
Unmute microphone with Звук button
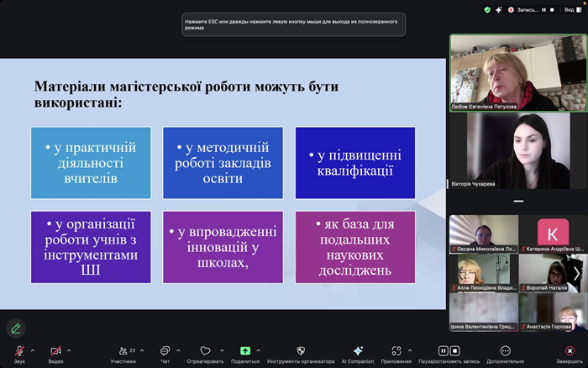click(x=18, y=350)
